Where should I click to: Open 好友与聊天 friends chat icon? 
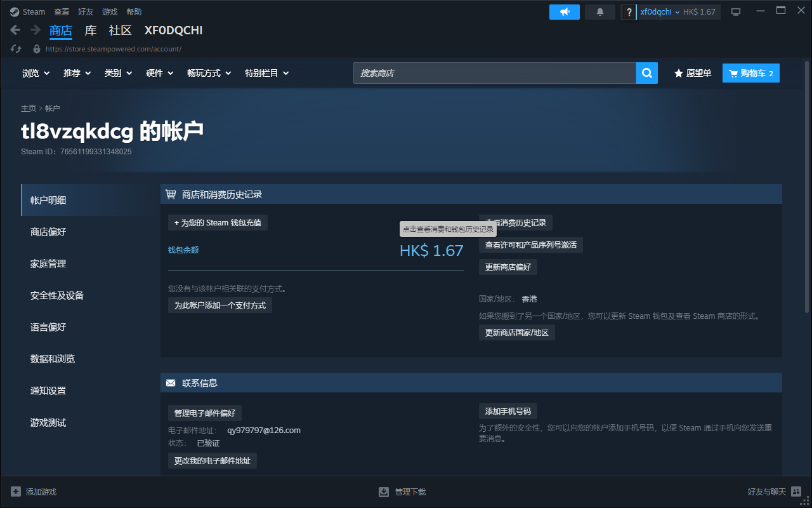(796, 491)
